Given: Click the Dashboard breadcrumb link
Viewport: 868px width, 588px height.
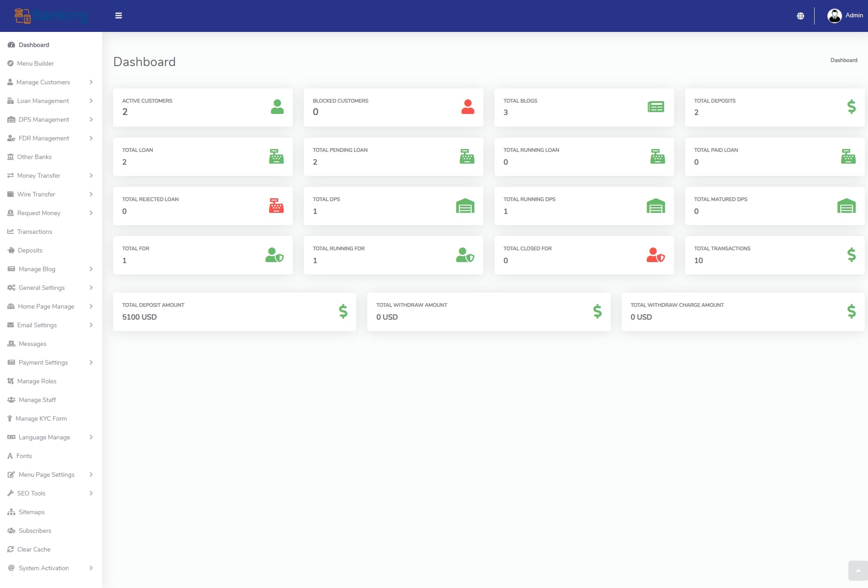Looking at the screenshot, I should tap(844, 60).
